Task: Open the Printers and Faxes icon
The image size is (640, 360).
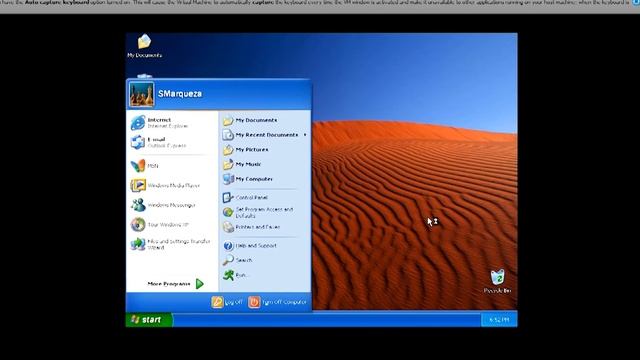Action: tap(228, 227)
